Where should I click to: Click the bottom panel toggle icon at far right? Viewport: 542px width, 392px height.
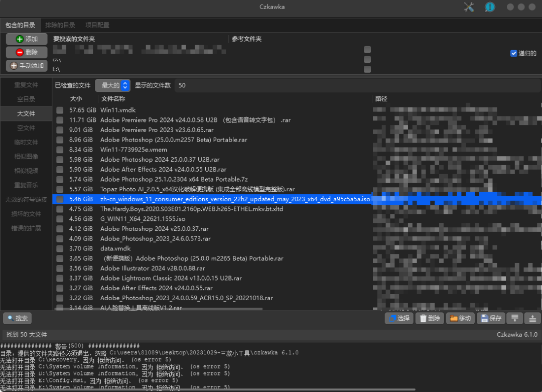pos(532,318)
